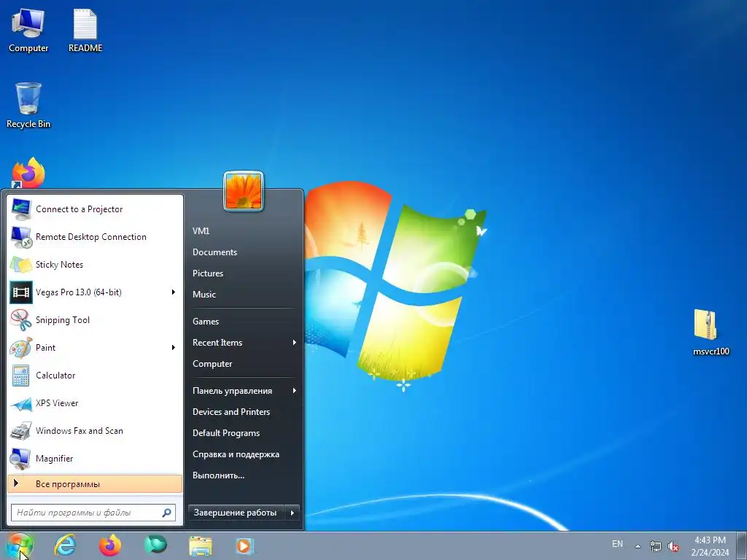Click the network tray icon

coord(656,546)
